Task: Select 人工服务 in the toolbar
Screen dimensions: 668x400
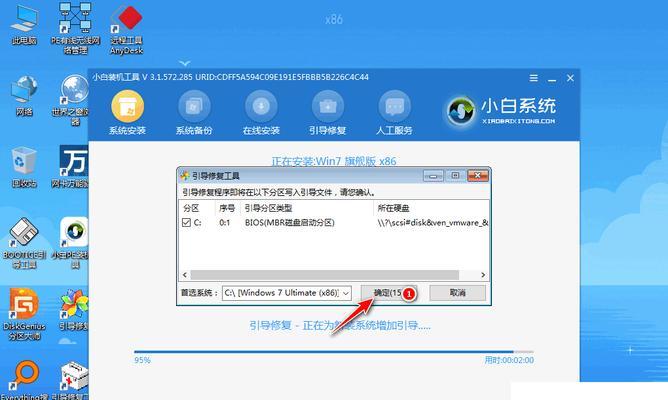Action: tap(394, 113)
